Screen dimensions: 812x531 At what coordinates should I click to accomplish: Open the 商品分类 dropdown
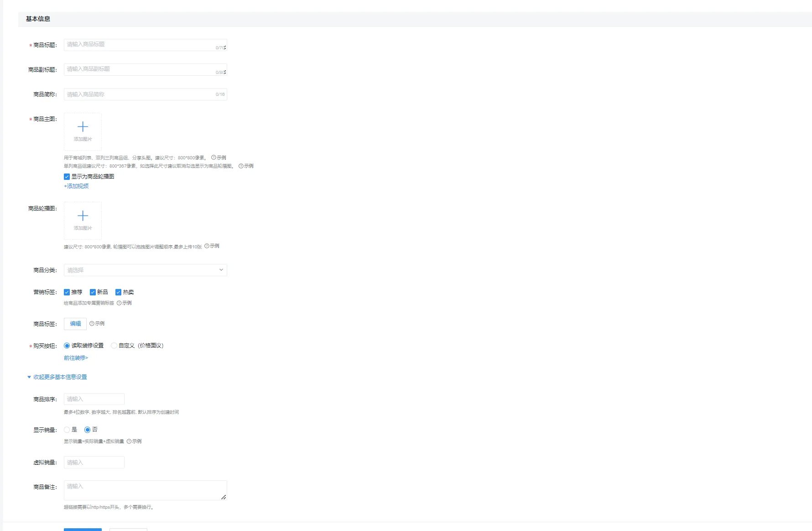click(145, 270)
